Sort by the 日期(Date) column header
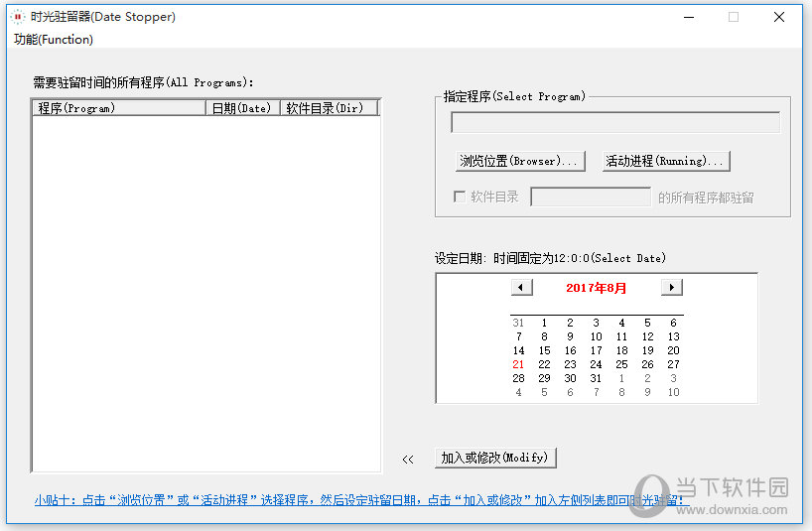This screenshot has height=531, width=812. click(x=242, y=108)
